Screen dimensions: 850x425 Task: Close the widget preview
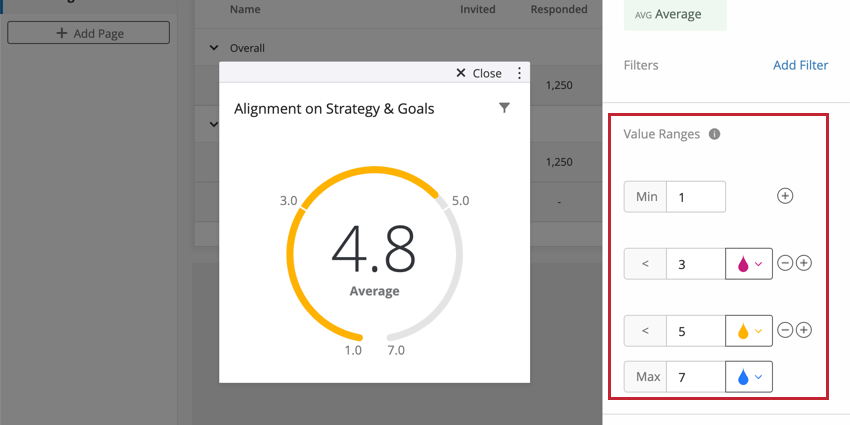pyautogui.click(x=478, y=73)
